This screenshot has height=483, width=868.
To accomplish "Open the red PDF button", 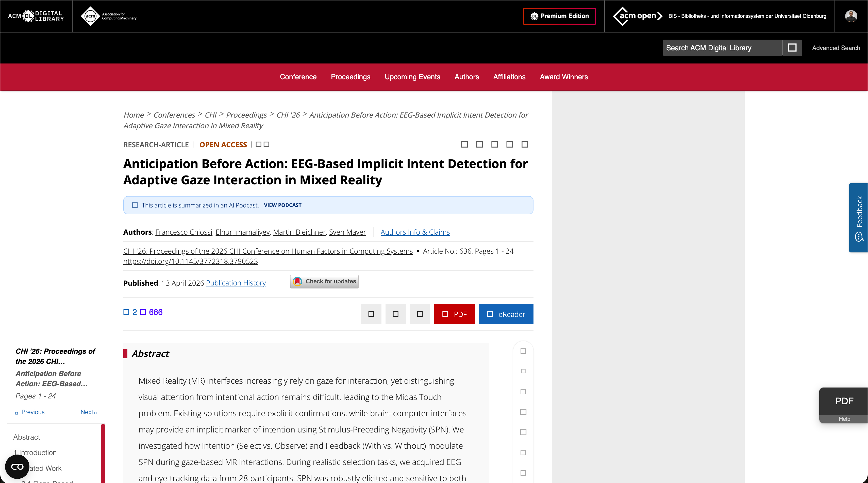I will coord(454,314).
